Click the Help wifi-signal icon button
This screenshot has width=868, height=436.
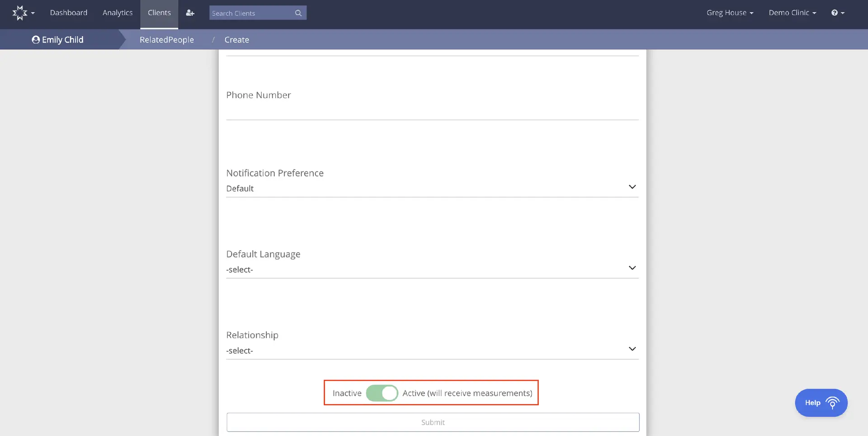832,403
